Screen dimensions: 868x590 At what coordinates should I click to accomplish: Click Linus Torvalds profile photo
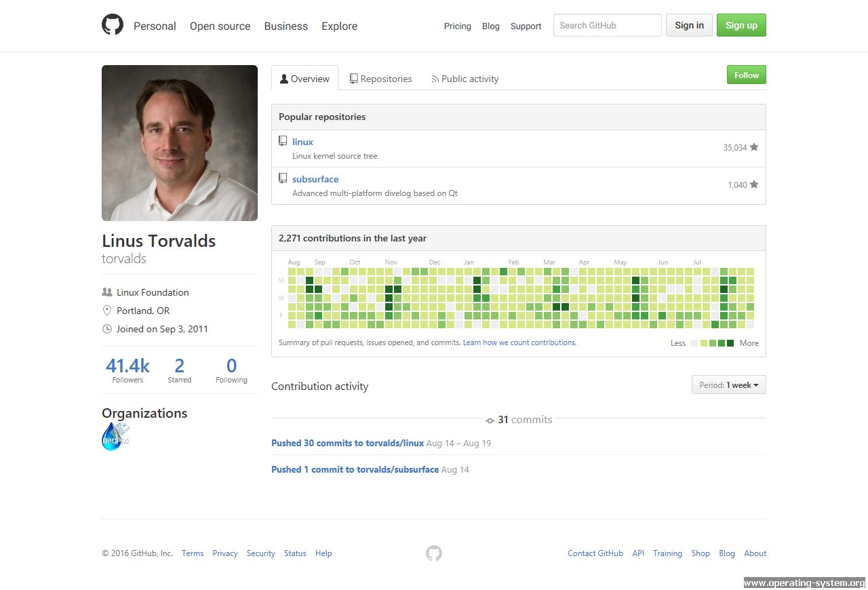point(179,142)
